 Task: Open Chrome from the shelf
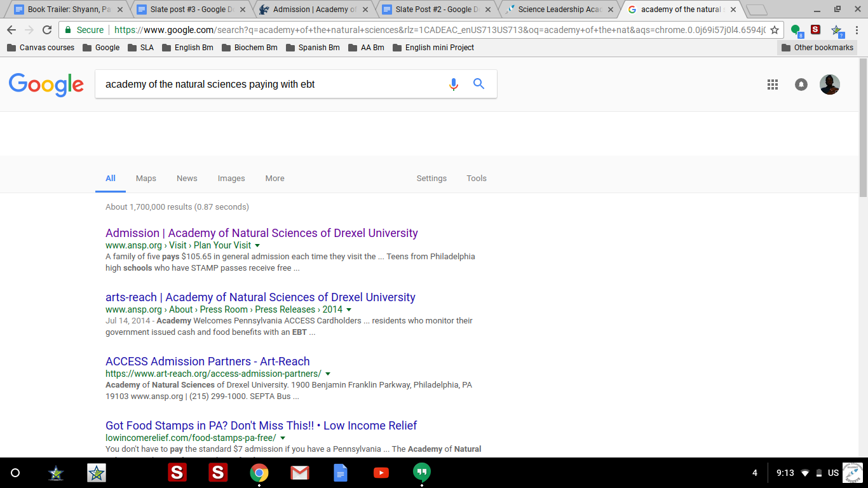pyautogui.click(x=259, y=473)
